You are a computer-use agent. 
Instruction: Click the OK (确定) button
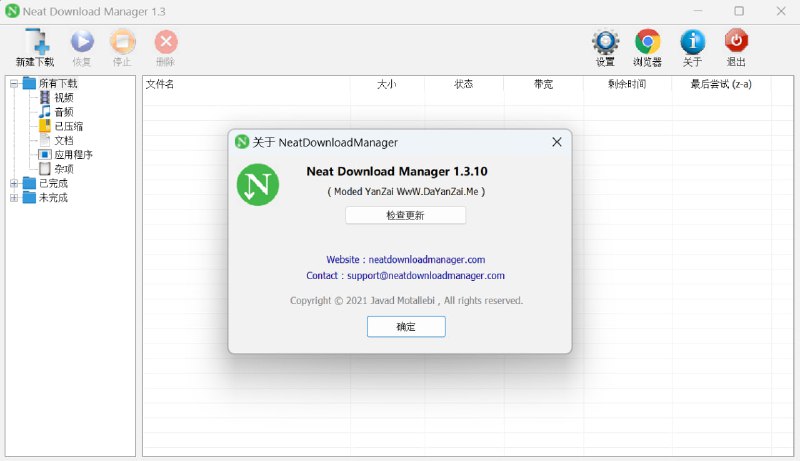[406, 327]
